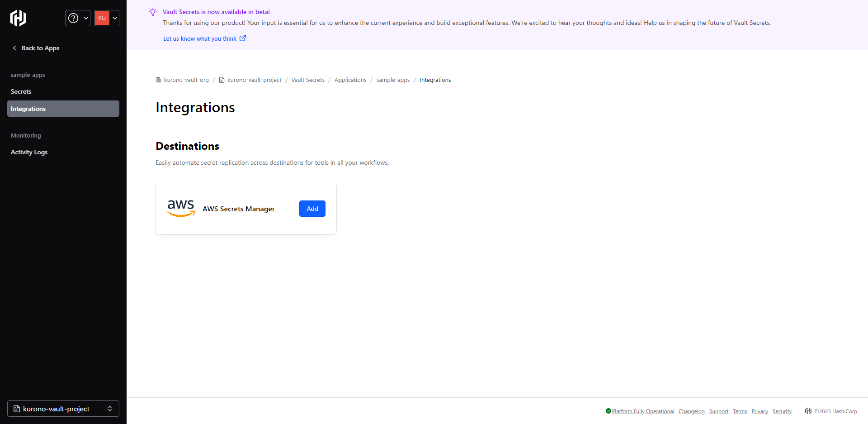The height and width of the screenshot is (424, 868).
Task: Open the help menu dropdown
Action: (x=78, y=18)
